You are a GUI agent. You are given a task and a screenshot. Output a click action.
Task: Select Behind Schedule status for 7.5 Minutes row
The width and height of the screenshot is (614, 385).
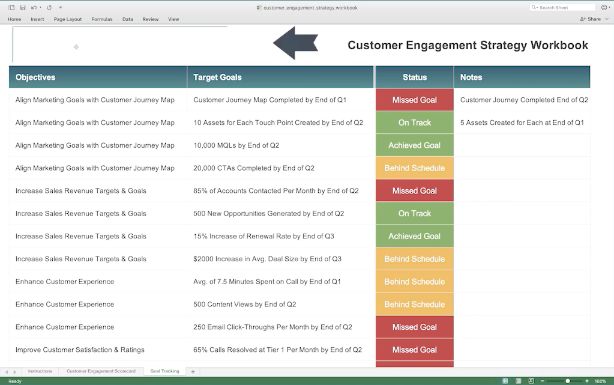click(x=415, y=282)
